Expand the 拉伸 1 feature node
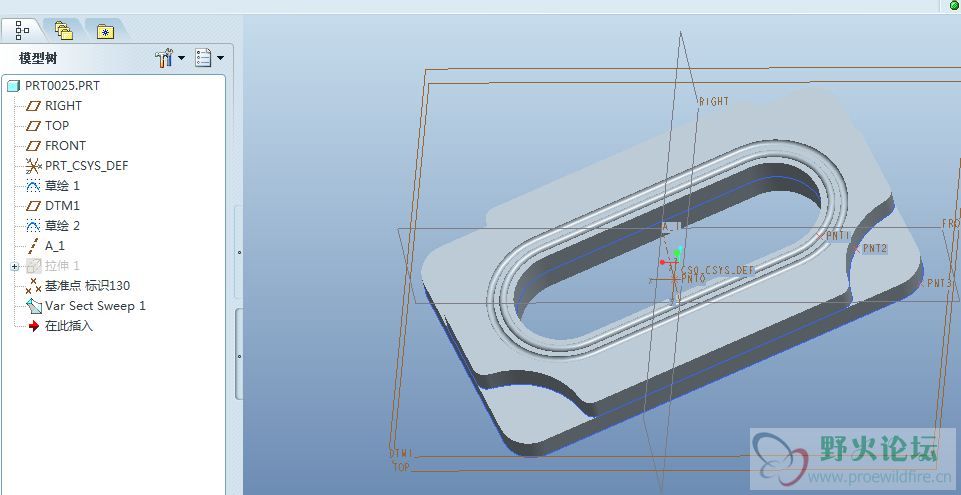This screenshot has height=495, width=961. (x=15, y=266)
